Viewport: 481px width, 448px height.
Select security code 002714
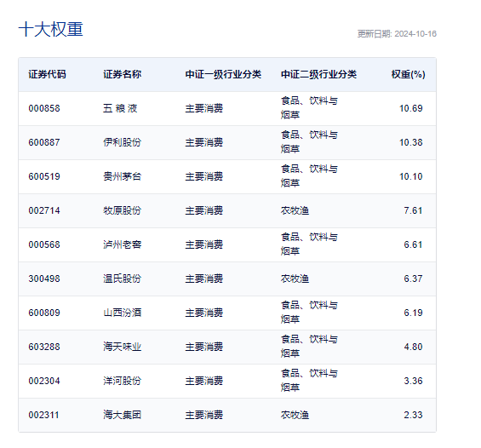click(44, 210)
